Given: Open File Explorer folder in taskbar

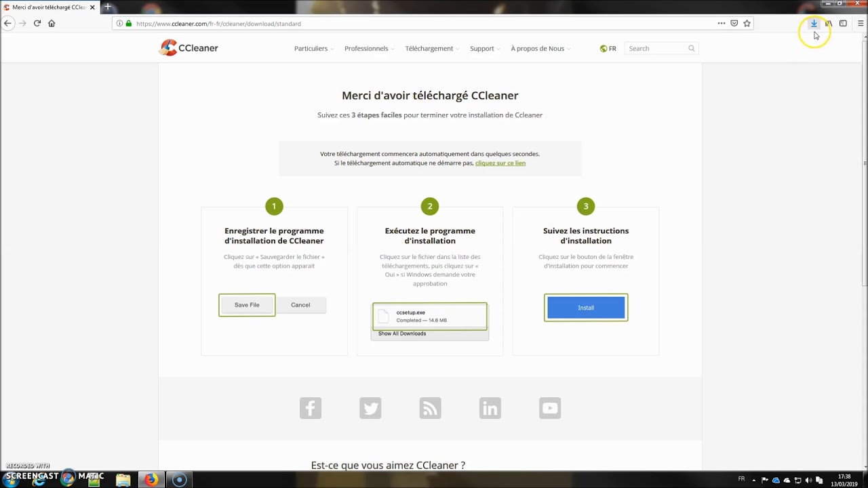Looking at the screenshot, I should pos(123,480).
